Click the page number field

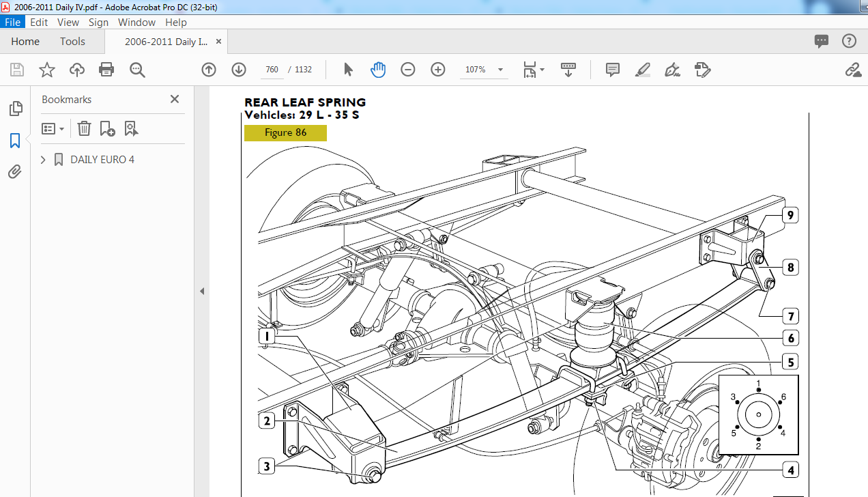point(272,70)
